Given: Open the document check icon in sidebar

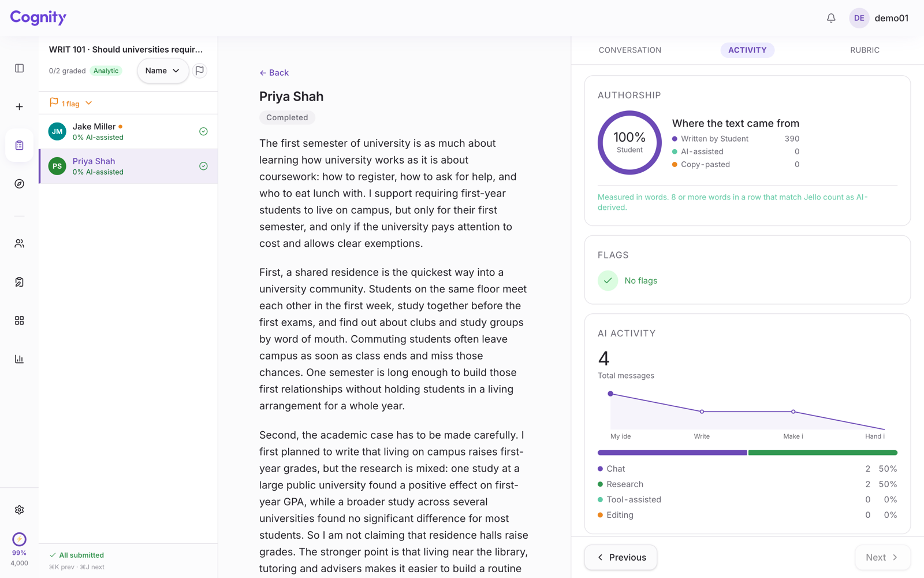Looking at the screenshot, I should [x=19, y=282].
